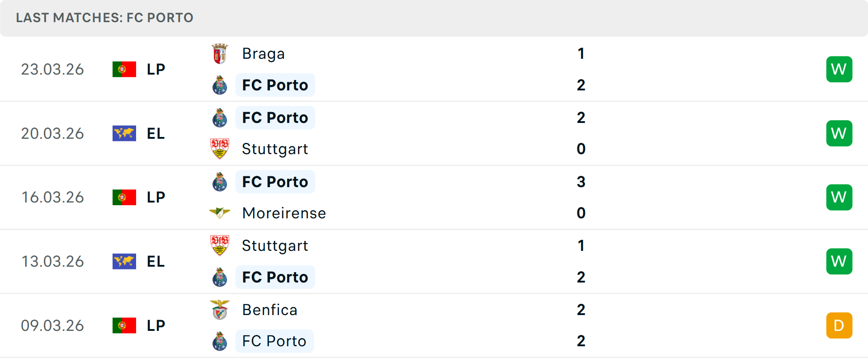Select the FC Porto crest next to Braga match

[220, 85]
